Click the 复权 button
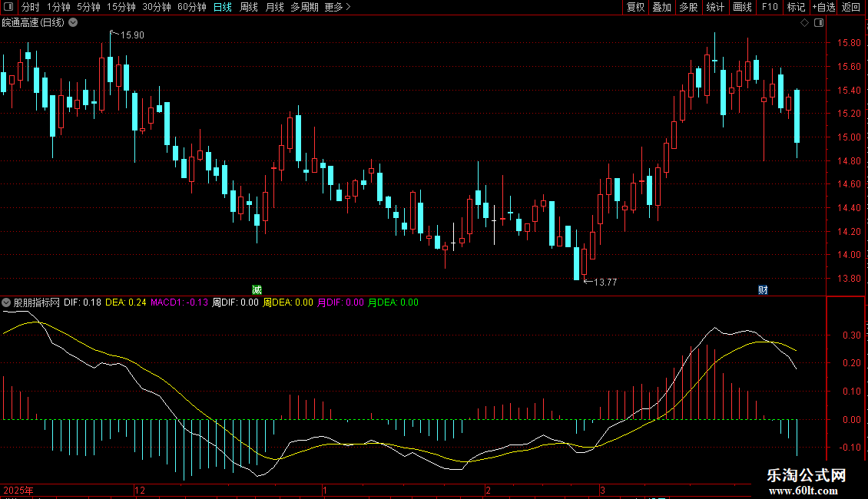The width and height of the screenshot is (868, 499). click(x=635, y=7)
